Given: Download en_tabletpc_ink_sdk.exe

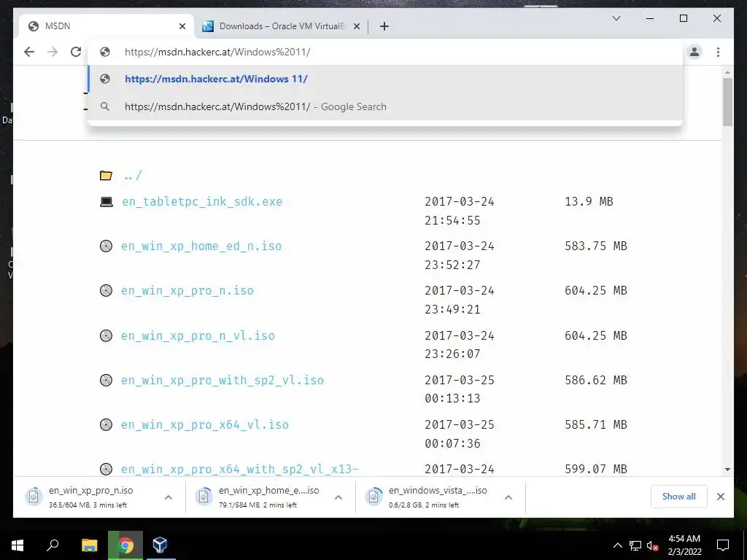Looking at the screenshot, I should coord(202,201).
